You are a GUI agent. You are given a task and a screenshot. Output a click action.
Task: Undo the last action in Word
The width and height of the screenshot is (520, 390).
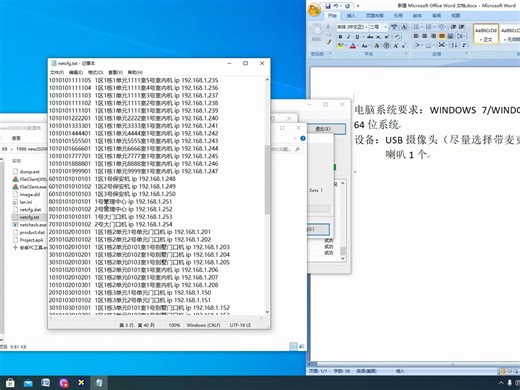pos(336,6)
